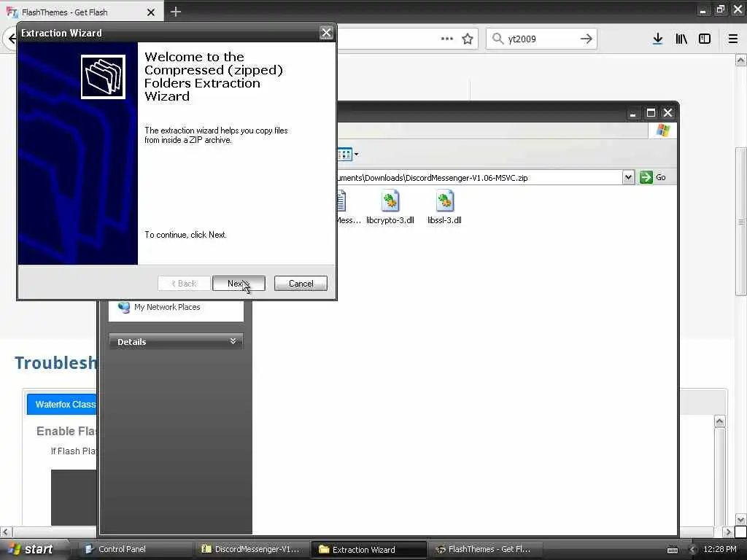Image resolution: width=747 pixels, height=560 pixels.
Task: Click the Go button in the address bar
Action: pyautogui.click(x=653, y=177)
